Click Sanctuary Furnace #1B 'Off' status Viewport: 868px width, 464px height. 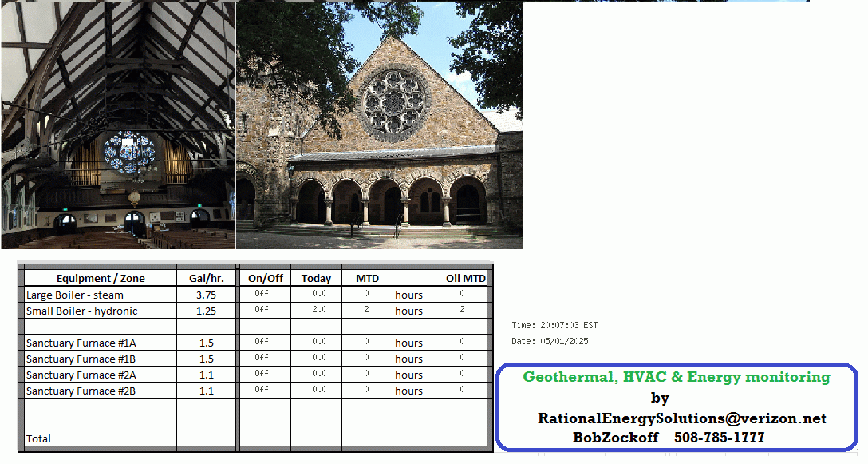coord(262,358)
